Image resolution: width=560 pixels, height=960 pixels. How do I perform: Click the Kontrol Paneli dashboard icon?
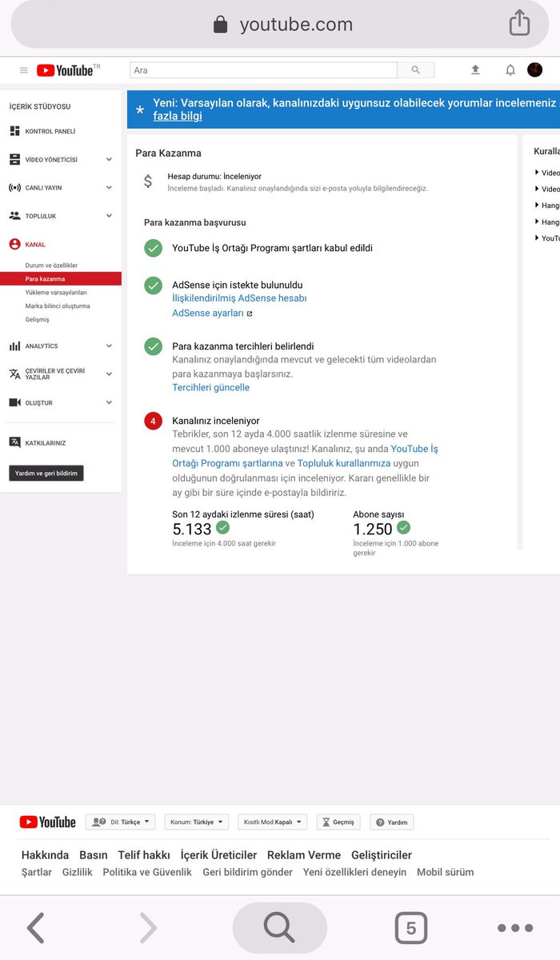pos(14,130)
